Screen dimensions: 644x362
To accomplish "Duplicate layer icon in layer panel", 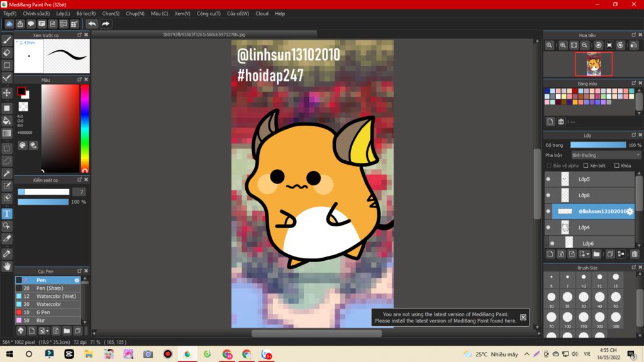I will coord(610,254).
